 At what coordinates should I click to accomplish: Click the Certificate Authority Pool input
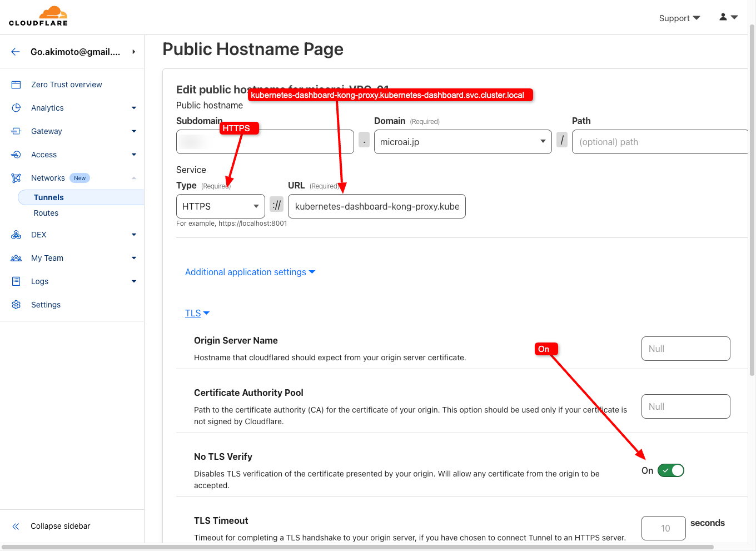686,406
